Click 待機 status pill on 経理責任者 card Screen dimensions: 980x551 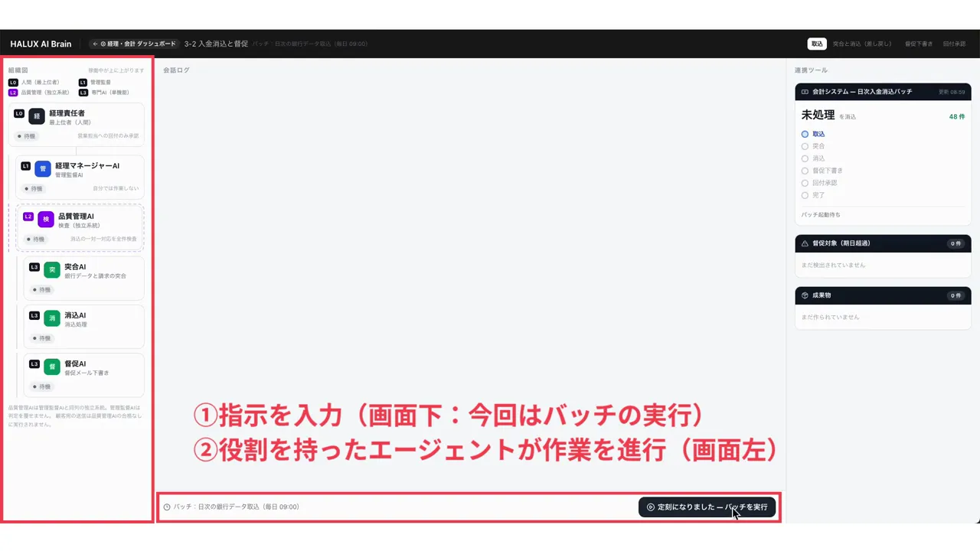point(27,136)
